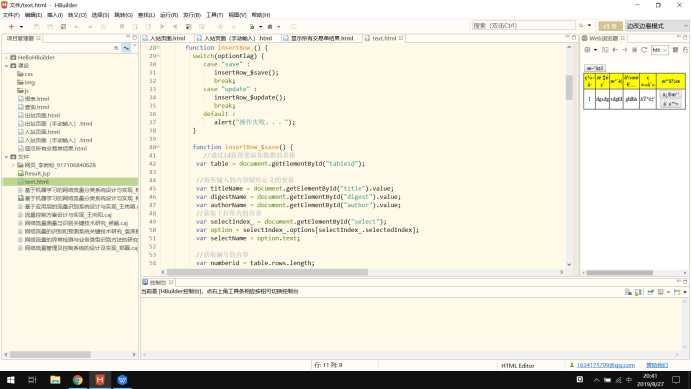Click the rightmost link in status bar
The width and height of the screenshot is (692, 389).
[657, 365]
